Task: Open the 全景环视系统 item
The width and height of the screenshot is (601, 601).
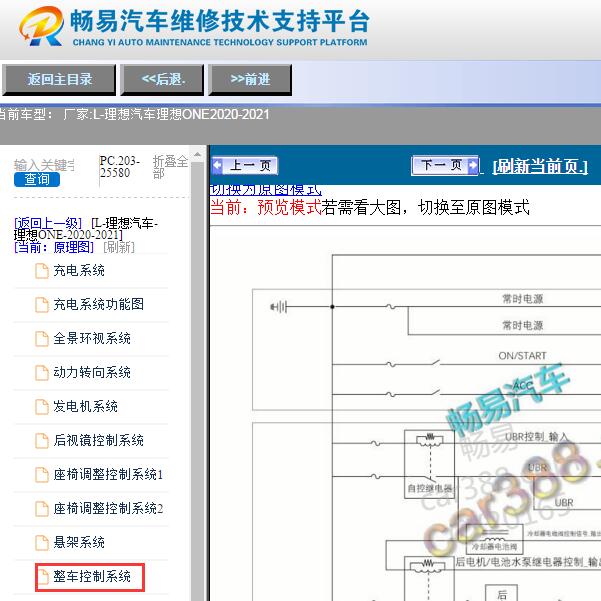Action: coord(92,338)
